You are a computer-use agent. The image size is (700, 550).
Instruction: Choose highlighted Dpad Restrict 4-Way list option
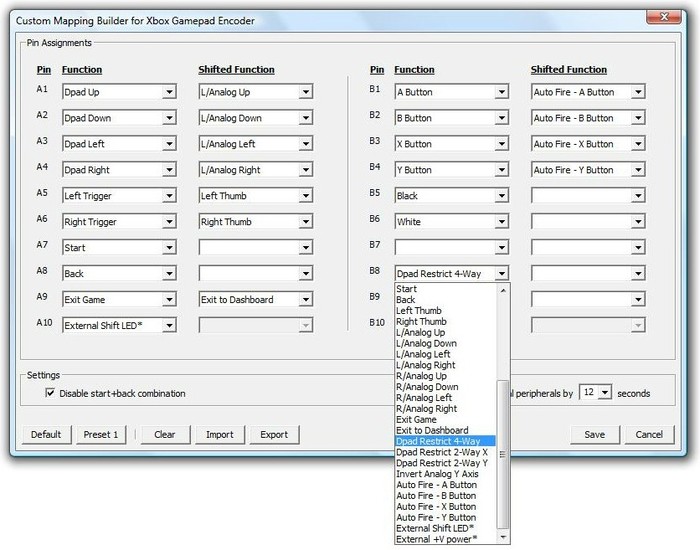tap(446, 441)
